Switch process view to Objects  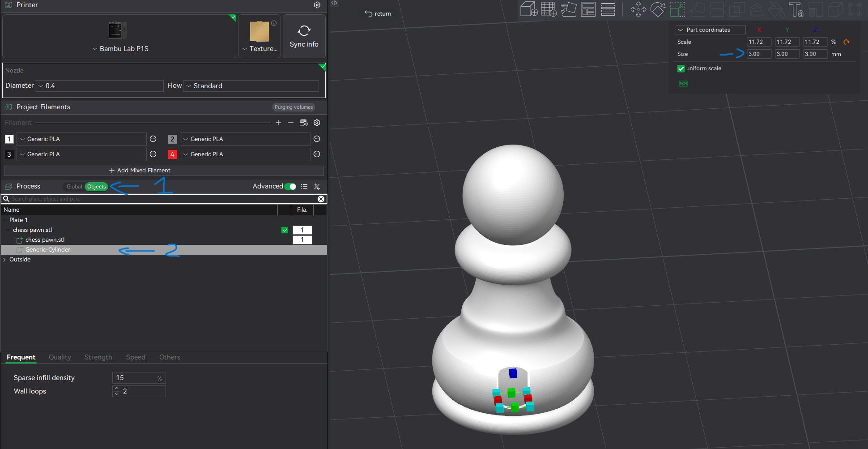point(97,187)
